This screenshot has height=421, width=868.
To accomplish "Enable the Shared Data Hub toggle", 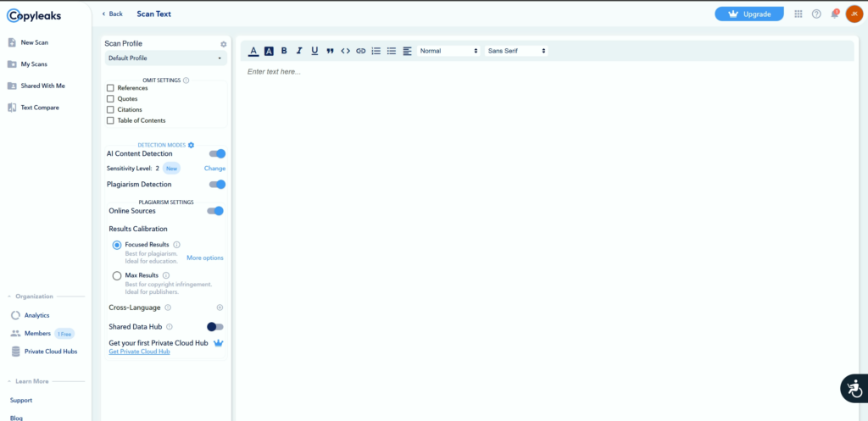I will pyautogui.click(x=215, y=326).
